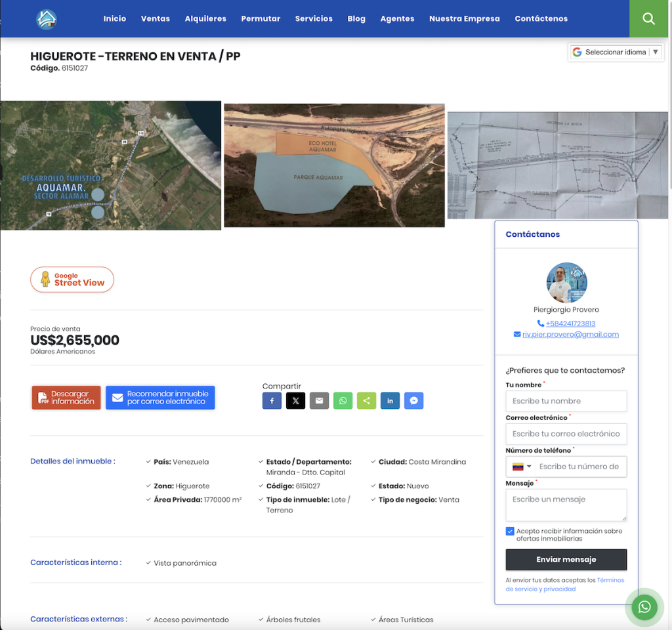Click the phone icon beside the agent's number
Viewport: 672px width, 630px height.
[x=541, y=323]
